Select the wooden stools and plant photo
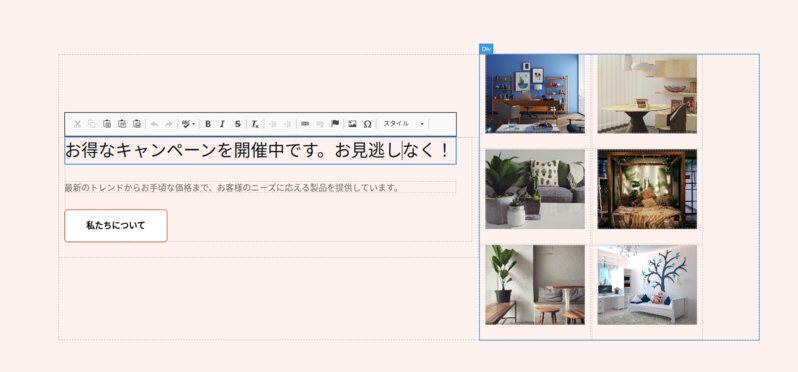Image resolution: width=798 pixels, height=372 pixels. tap(535, 284)
